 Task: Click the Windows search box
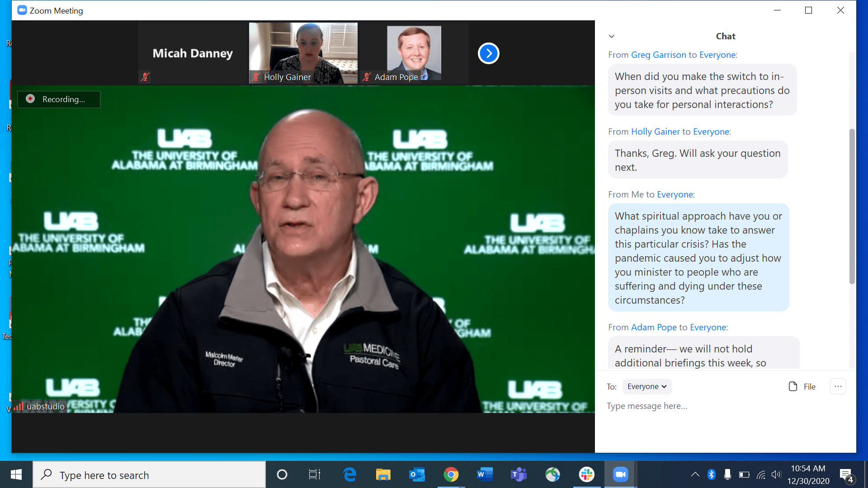tap(149, 474)
